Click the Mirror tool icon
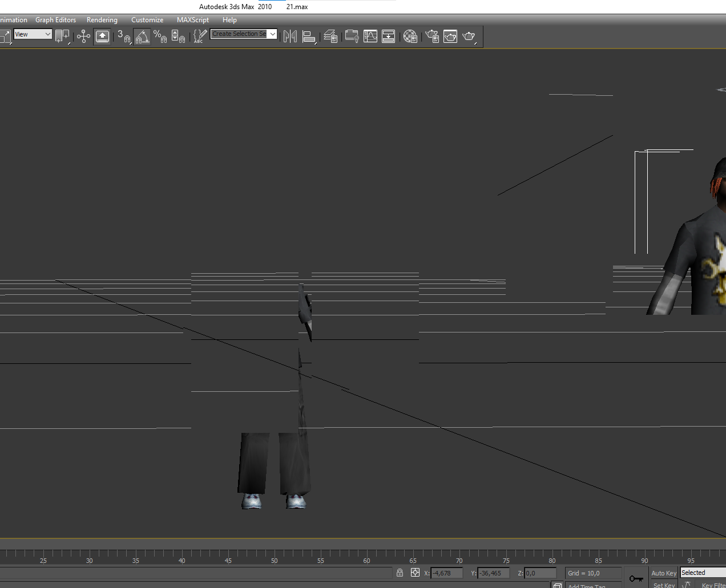The height and width of the screenshot is (588, 726). point(290,37)
